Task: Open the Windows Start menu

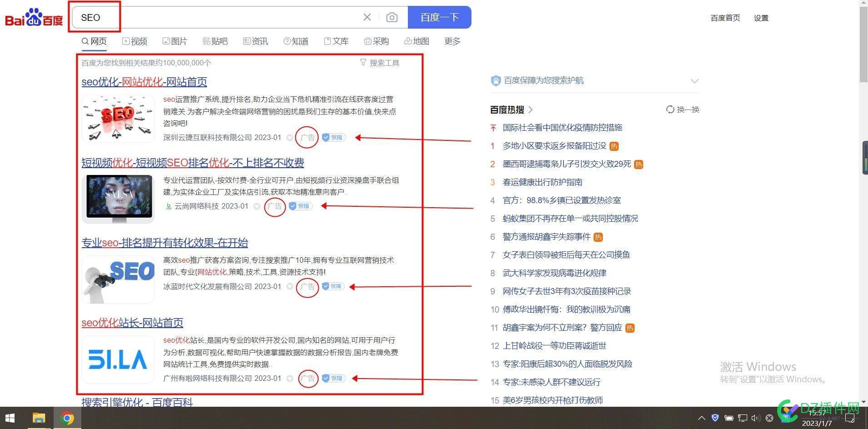Action: point(10,418)
